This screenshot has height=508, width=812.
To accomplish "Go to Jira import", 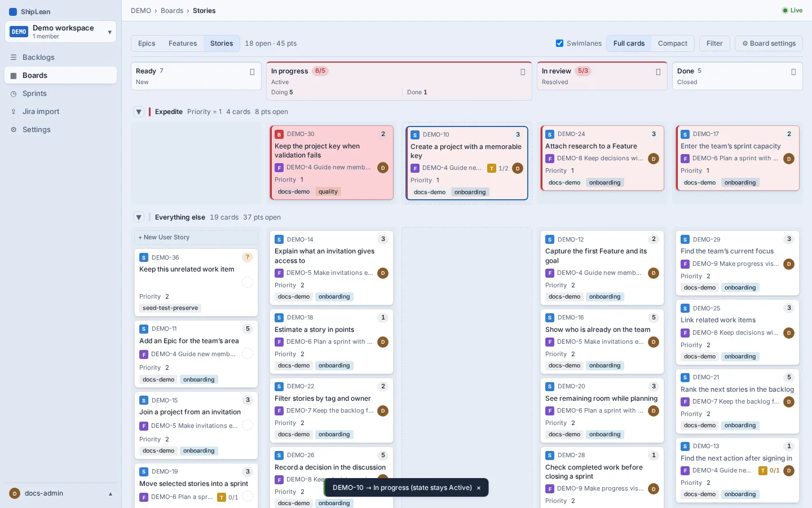I will click(61, 112).
